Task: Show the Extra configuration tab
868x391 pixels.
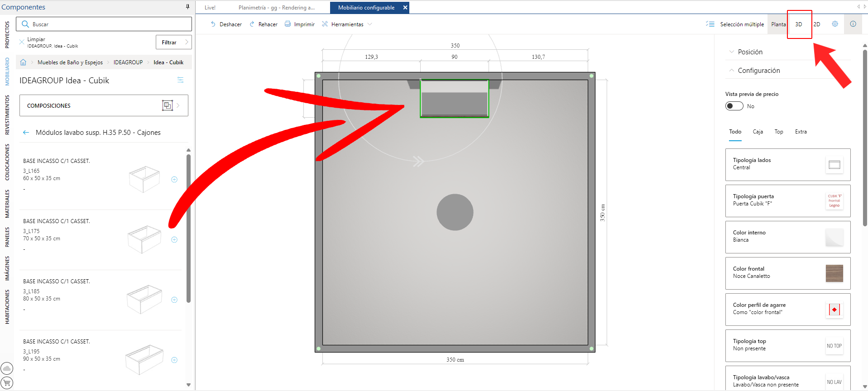Action: (801, 132)
